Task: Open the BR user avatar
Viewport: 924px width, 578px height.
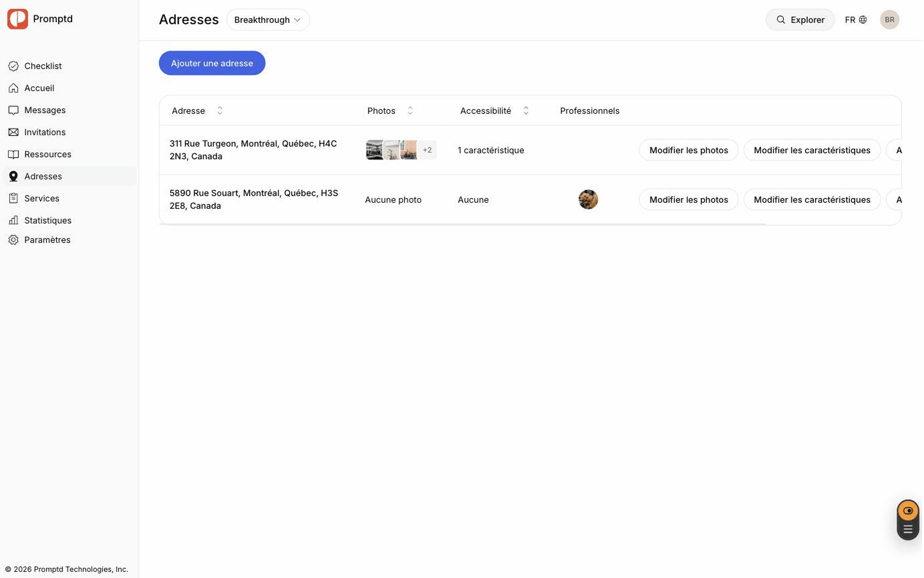Action: click(x=890, y=20)
